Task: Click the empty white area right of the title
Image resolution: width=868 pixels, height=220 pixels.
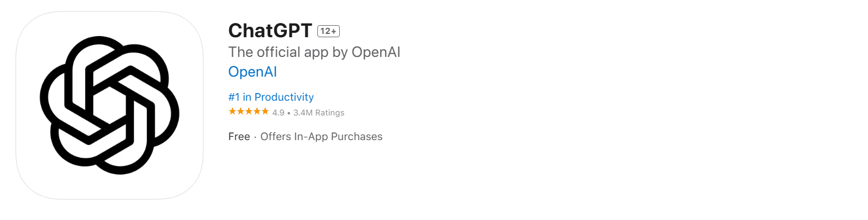Action: click(x=601, y=31)
